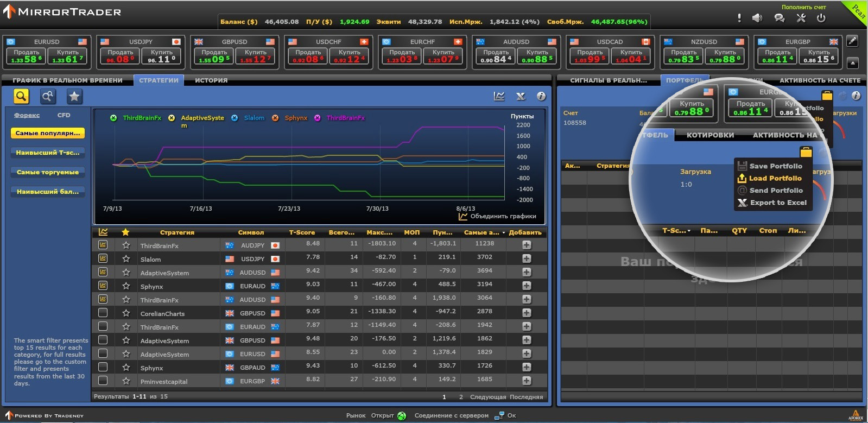Viewport: 868px width, 423px height.
Task: Open the info icon in strategies panel
Action: pos(541,96)
